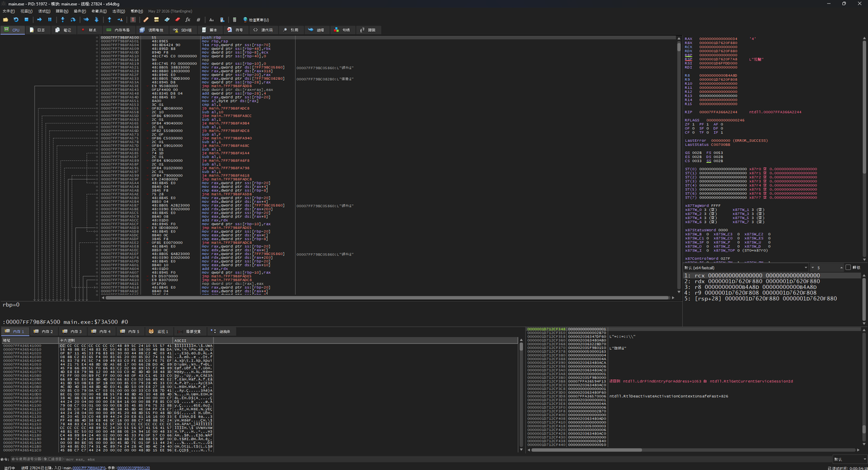This screenshot has width=868, height=470.
Task: Open the 局部变量 (Locals) tab
Action: pyautogui.click(x=190, y=332)
